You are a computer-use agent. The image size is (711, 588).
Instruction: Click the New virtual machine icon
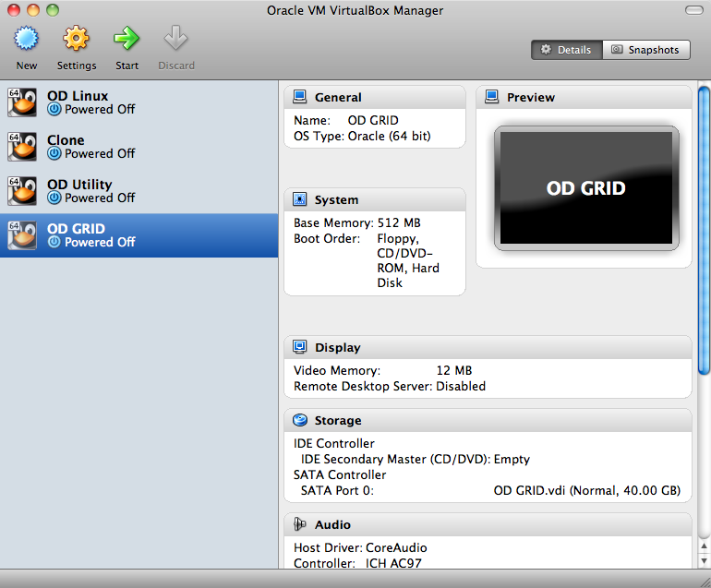tap(26, 38)
